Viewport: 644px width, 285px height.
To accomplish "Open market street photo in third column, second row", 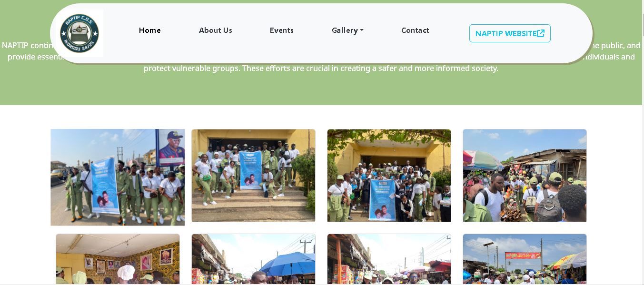I will click(x=389, y=259).
